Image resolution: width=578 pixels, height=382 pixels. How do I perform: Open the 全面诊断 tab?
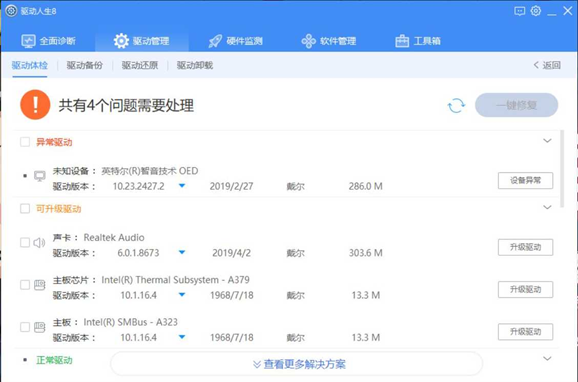coord(48,41)
